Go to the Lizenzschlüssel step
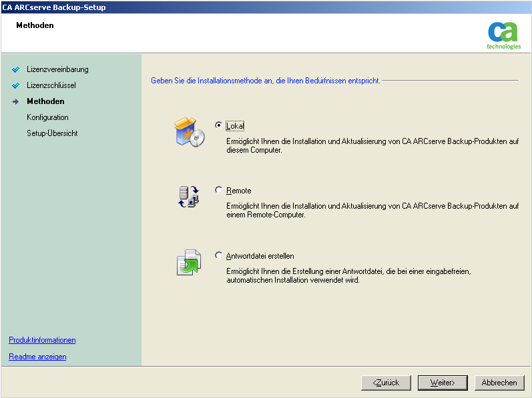The image size is (532, 398). point(51,85)
